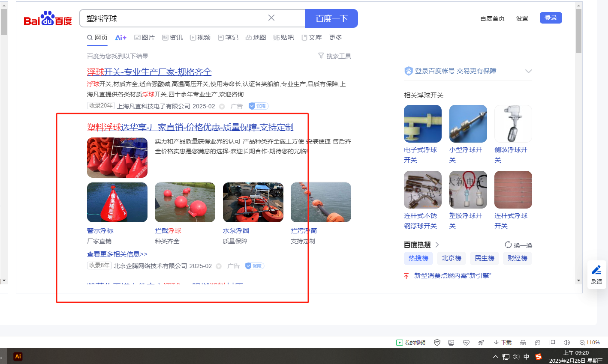The height and width of the screenshot is (364, 608).
Task: Switch to the 网页 tab
Action: (97, 38)
